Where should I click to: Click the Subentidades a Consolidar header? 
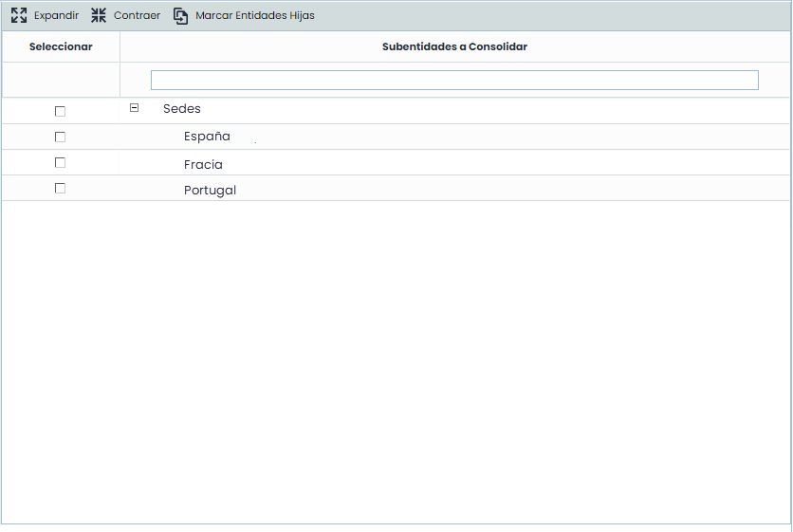[454, 46]
